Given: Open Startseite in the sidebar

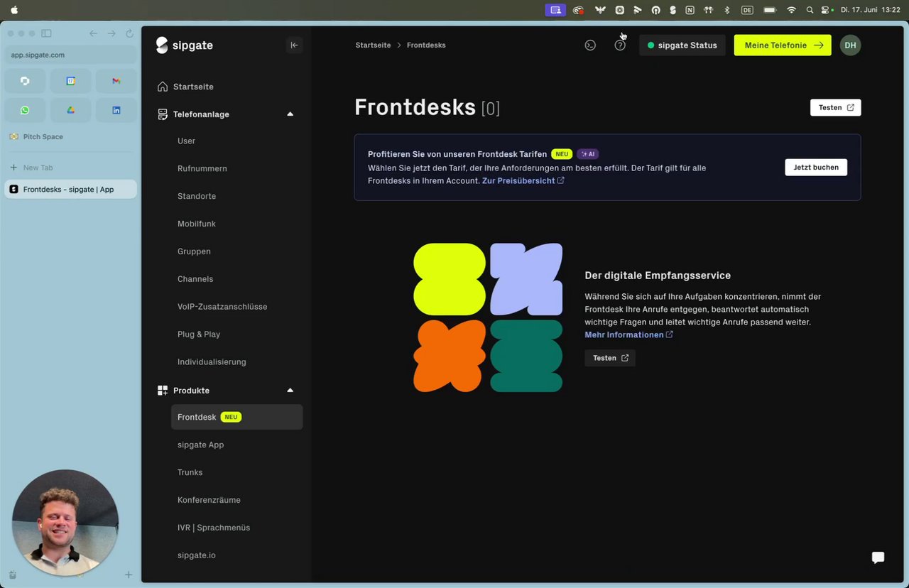Looking at the screenshot, I should click(193, 87).
